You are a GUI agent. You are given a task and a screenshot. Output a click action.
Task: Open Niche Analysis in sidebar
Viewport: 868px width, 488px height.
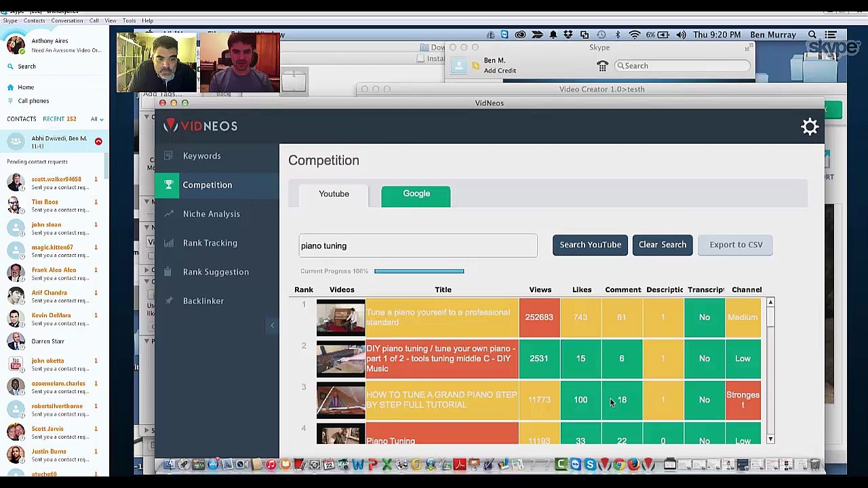[x=211, y=214]
